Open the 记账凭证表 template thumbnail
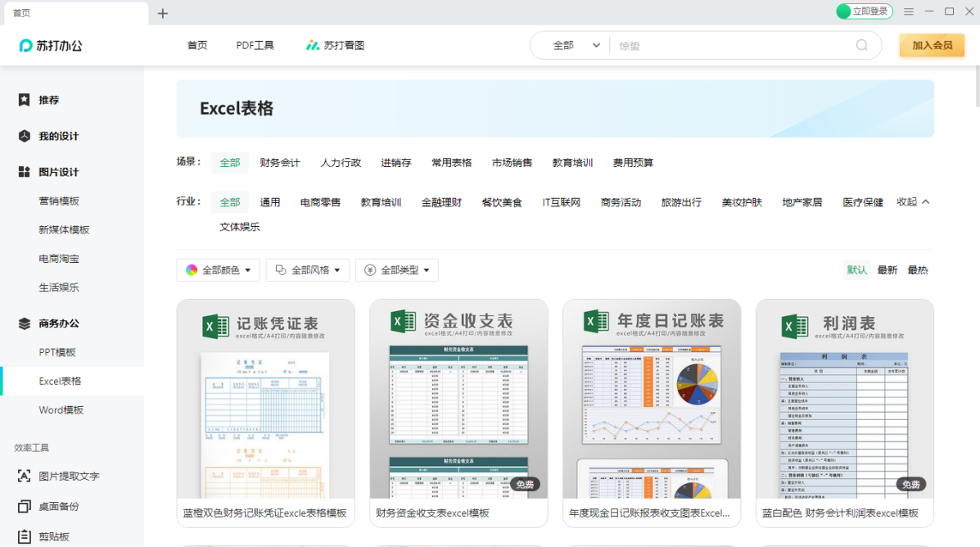Image resolution: width=980 pixels, height=547 pixels. 265,399
